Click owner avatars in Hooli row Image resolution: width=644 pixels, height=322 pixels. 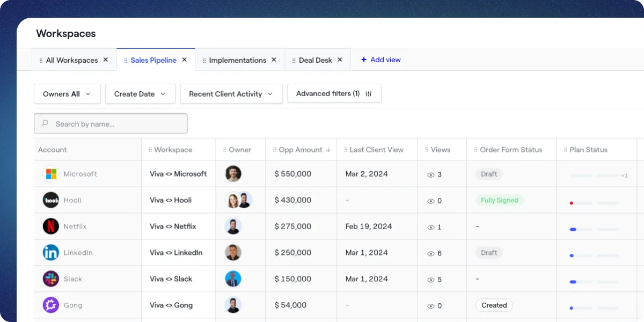click(x=238, y=200)
